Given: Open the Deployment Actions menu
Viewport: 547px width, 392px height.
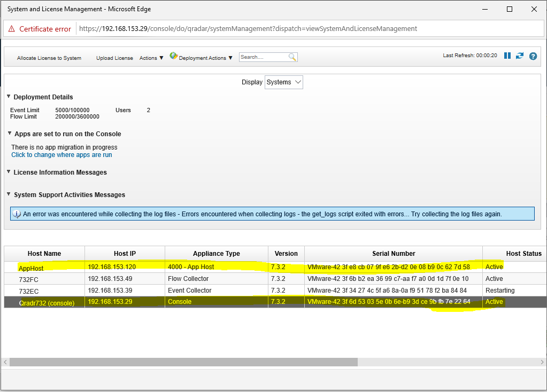Looking at the screenshot, I should click(205, 58).
